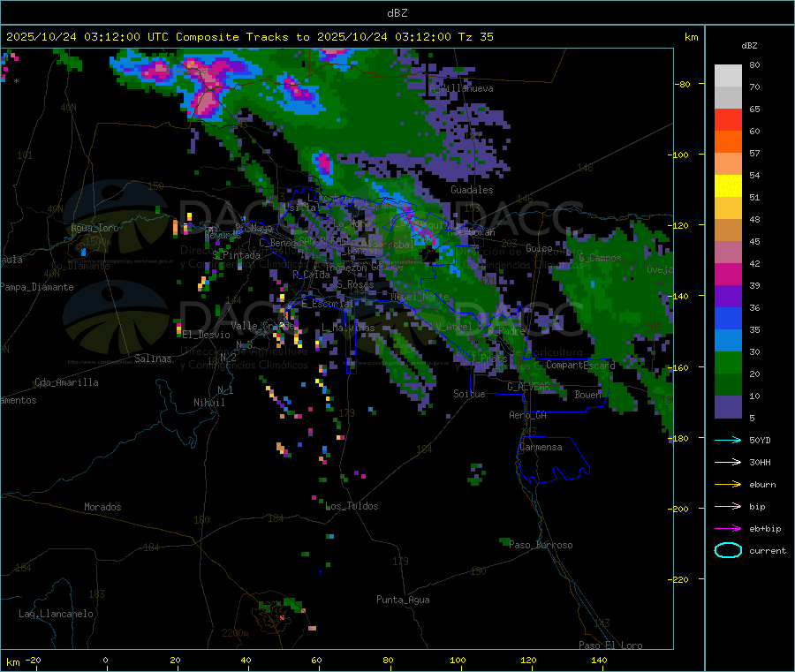
Task: Click the pink bip arrow in the legend
Action: point(728,506)
